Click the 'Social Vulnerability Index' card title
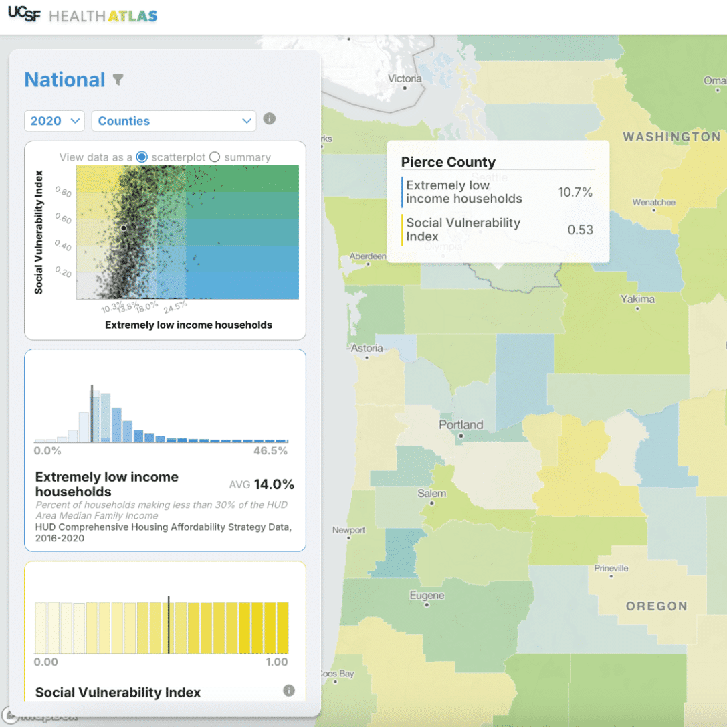Image resolution: width=727 pixels, height=728 pixels. tap(118, 693)
